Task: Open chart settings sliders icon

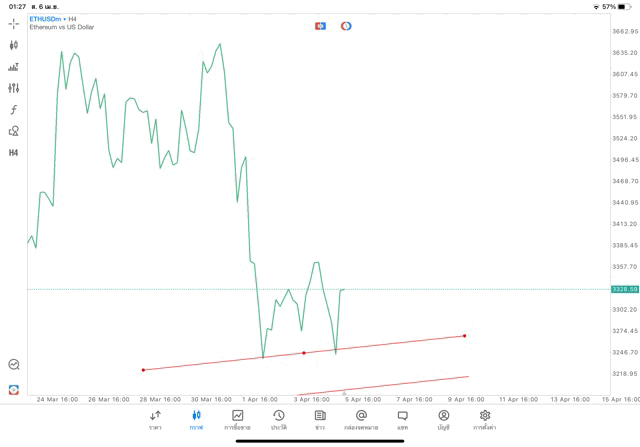Action: coord(14,88)
